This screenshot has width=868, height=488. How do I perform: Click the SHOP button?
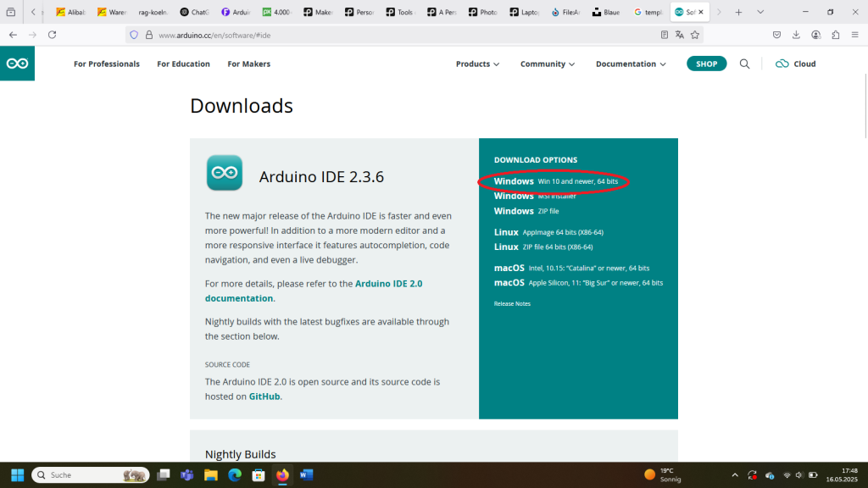(706, 64)
